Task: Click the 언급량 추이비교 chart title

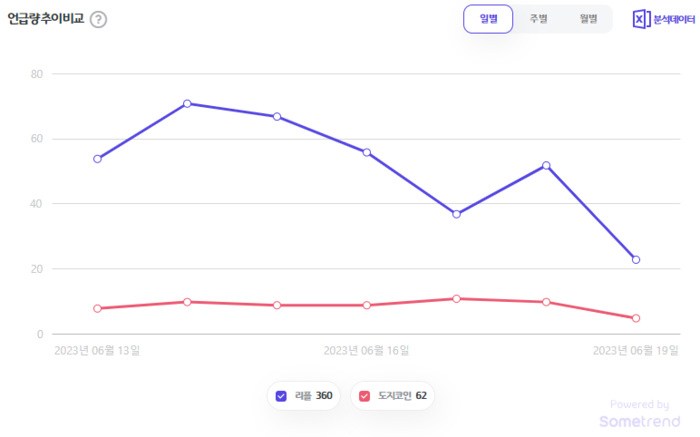Action: [x=46, y=19]
